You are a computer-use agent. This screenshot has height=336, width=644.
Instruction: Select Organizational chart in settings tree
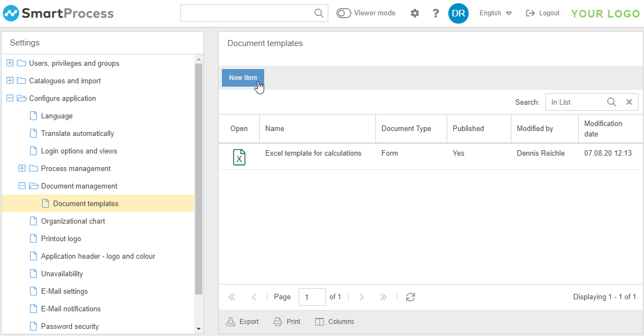(73, 221)
